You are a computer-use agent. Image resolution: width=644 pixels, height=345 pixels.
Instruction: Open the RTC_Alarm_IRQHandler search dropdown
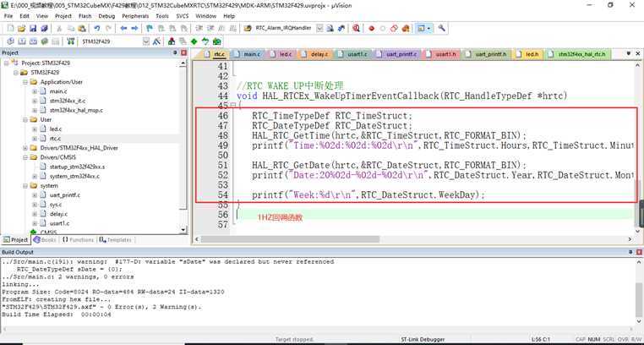[x=319, y=29]
